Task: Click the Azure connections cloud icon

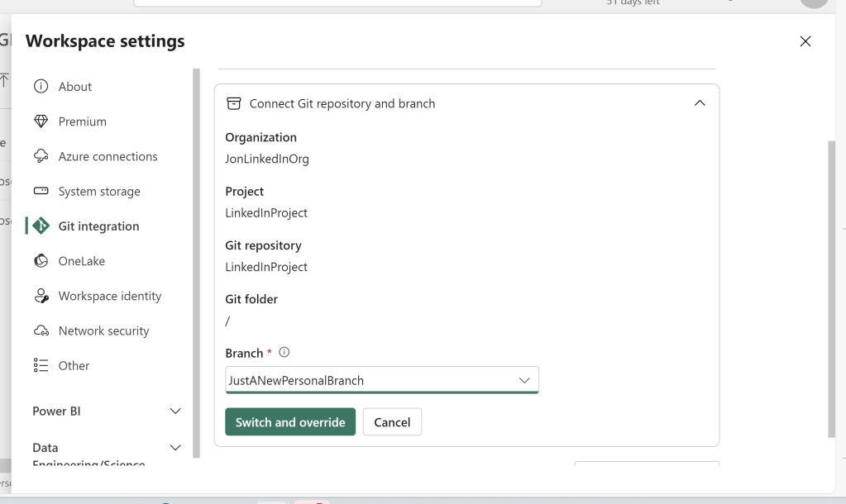Action: pos(41,156)
